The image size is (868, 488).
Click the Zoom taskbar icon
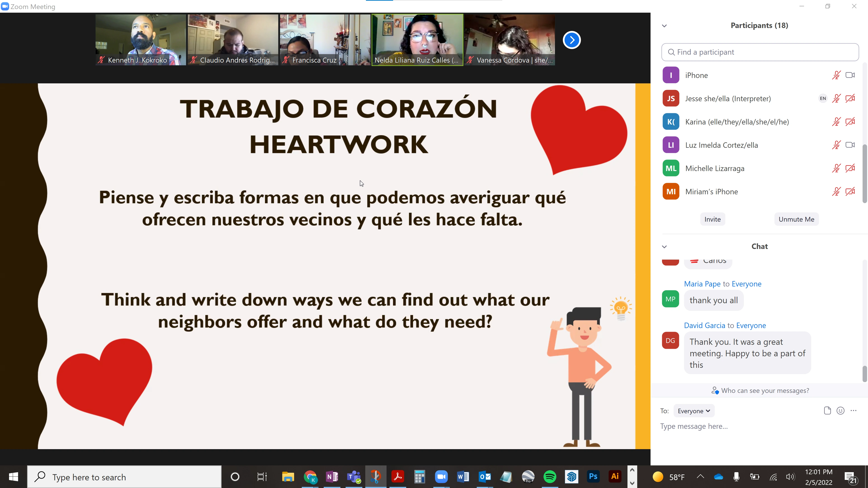[441, 476]
